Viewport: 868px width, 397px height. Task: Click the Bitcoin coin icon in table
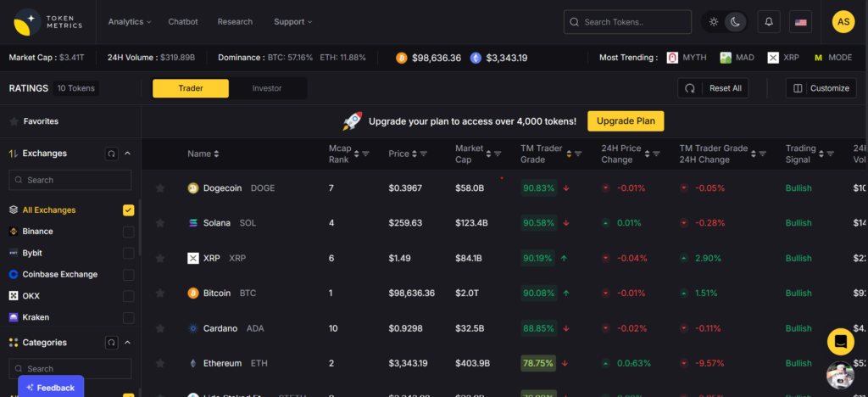pyautogui.click(x=192, y=293)
